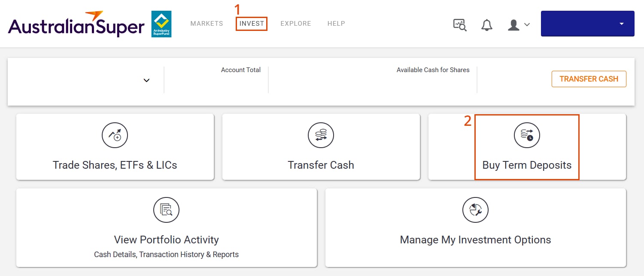The height and width of the screenshot is (276, 644).
Task: Open the EXPLORE menu
Action: pyautogui.click(x=296, y=24)
